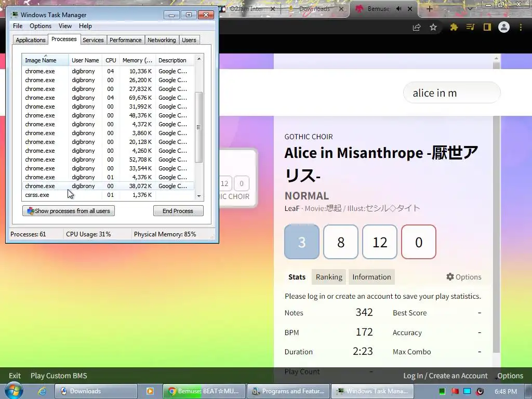Viewport: 532px width, 399px height.
Task: Sort processes by CPU column
Action: (x=111, y=60)
